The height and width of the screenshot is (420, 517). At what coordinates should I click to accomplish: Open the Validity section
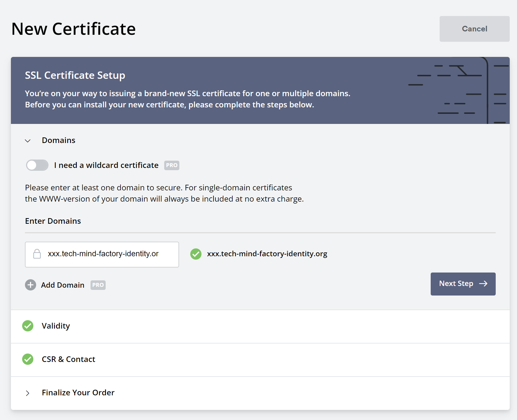pos(260,326)
